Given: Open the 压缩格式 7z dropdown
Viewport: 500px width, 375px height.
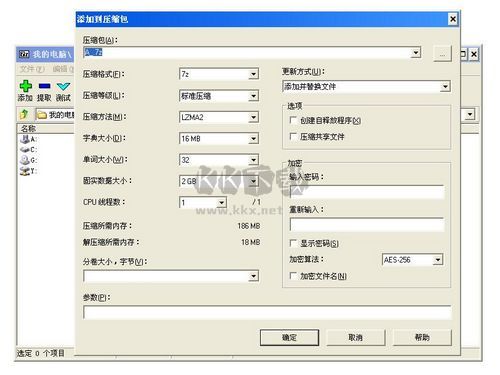Looking at the screenshot, I should click(x=253, y=74).
